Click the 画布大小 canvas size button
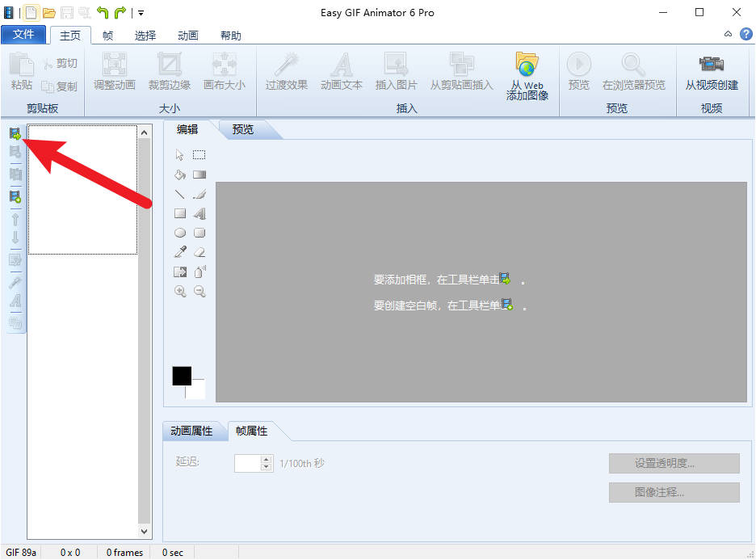Image resolution: width=756 pixels, height=560 pixels. tap(225, 73)
